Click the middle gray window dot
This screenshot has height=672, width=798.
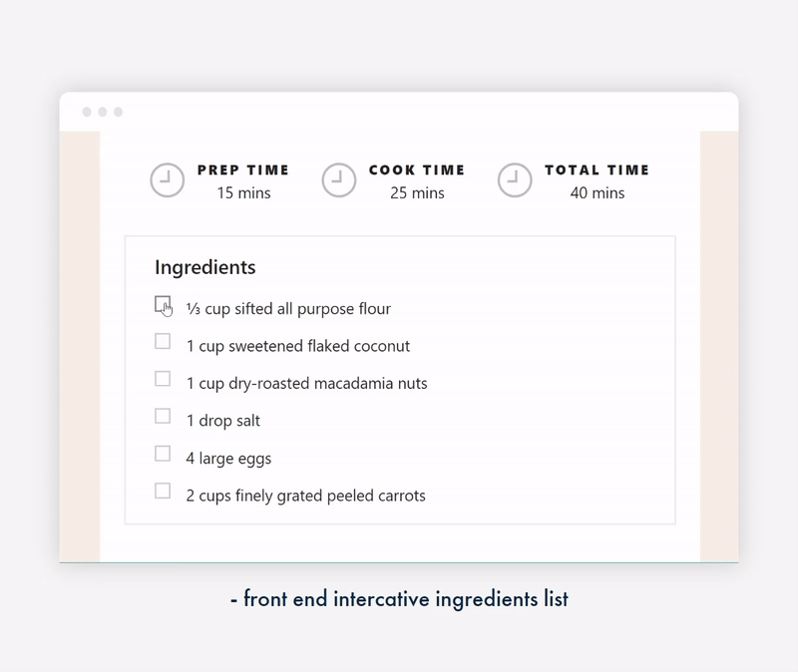tap(103, 112)
